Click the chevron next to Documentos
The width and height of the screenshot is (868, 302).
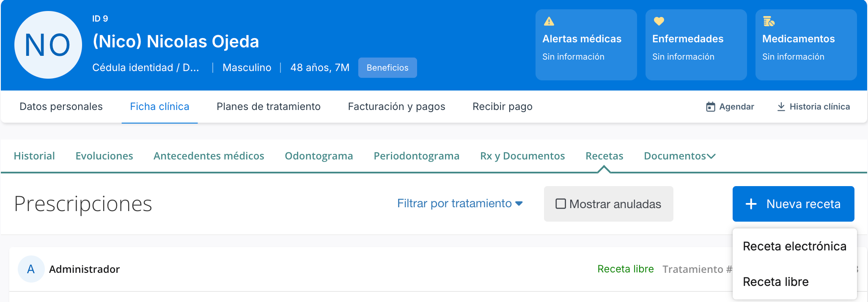[x=711, y=156]
